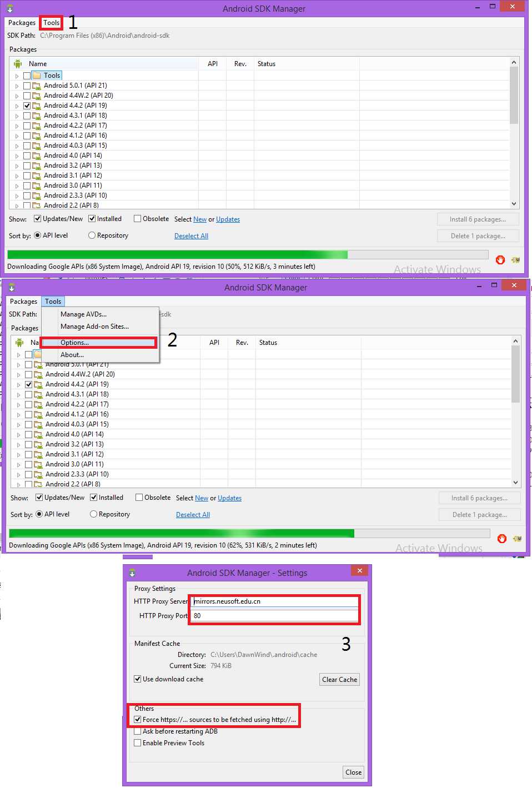Click the Android 4.3.1 (API 18) package icon in the 50% download window
This screenshot has height=788, width=532.
pyautogui.click(x=37, y=116)
